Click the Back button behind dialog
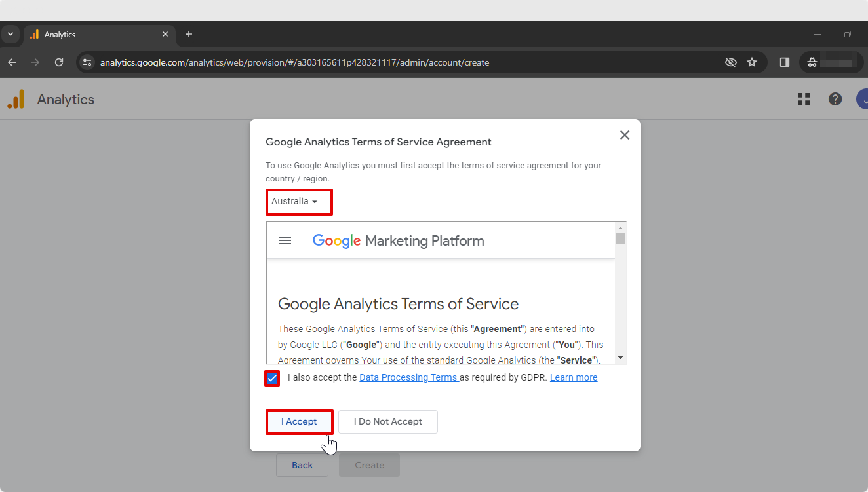Screen dimensions: 868x492 pos(302,465)
